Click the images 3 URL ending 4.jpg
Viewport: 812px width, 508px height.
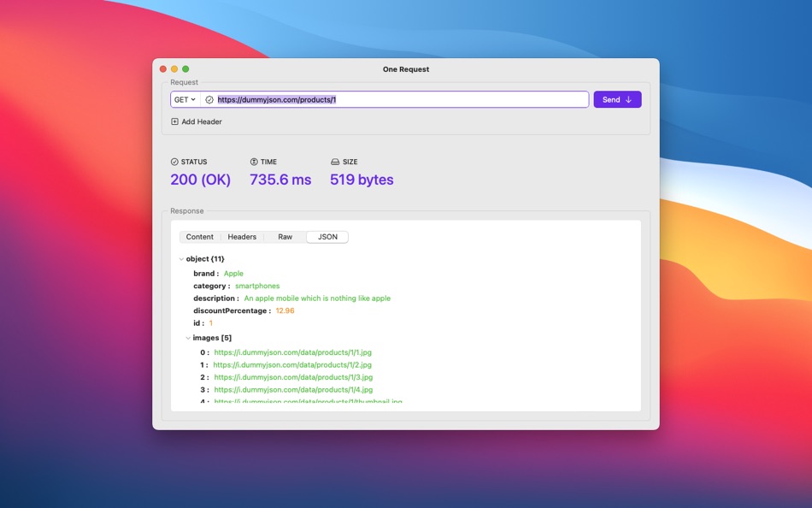(294, 390)
